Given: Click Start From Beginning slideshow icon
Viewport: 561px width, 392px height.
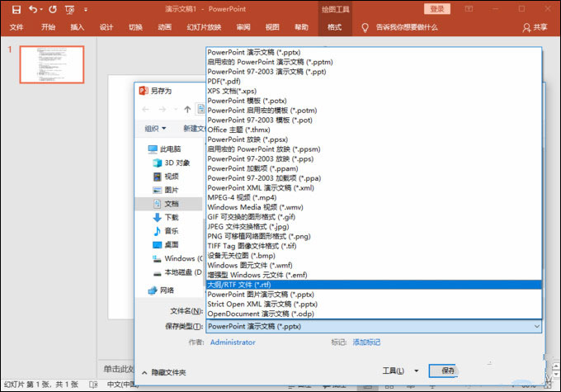Looking at the screenshot, I should click(x=70, y=10).
